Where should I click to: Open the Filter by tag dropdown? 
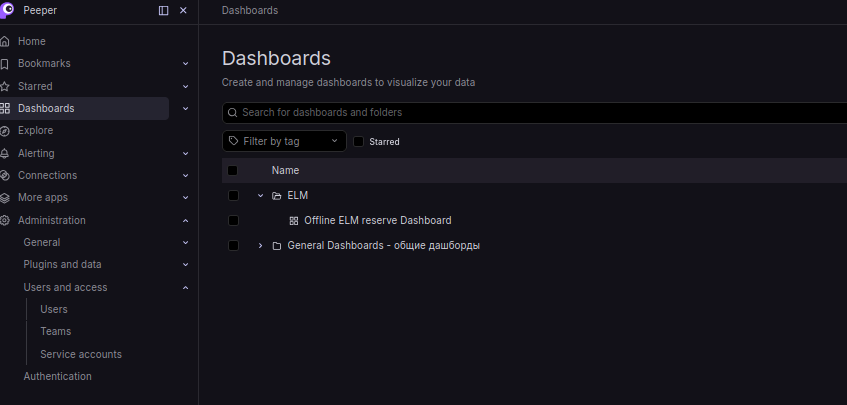[x=284, y=141]
